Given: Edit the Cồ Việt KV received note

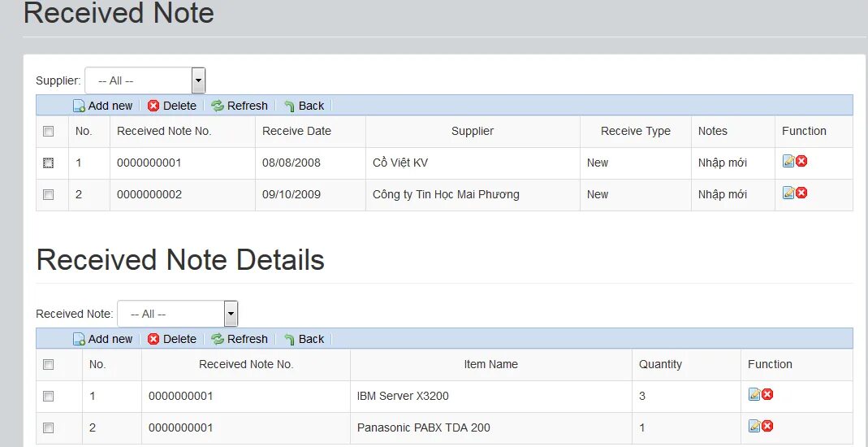Looking at the screenshot, I should [x=788, y=161].
